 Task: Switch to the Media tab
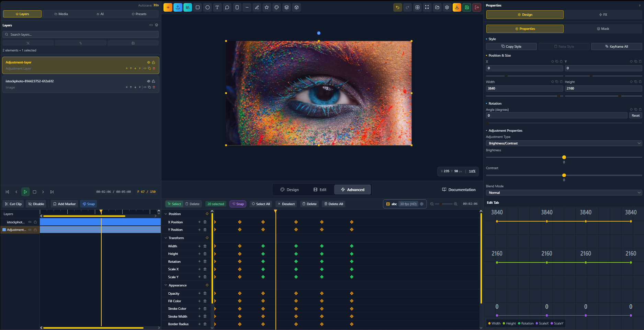(61, 14)
